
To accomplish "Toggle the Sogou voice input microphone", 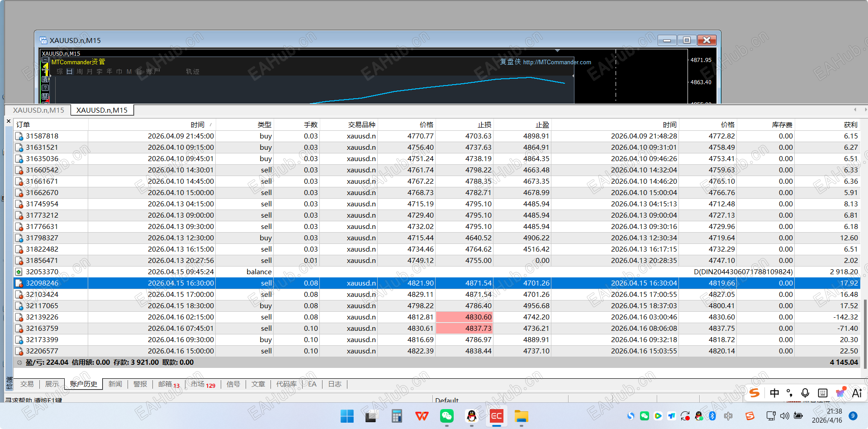I will point(805,393).
